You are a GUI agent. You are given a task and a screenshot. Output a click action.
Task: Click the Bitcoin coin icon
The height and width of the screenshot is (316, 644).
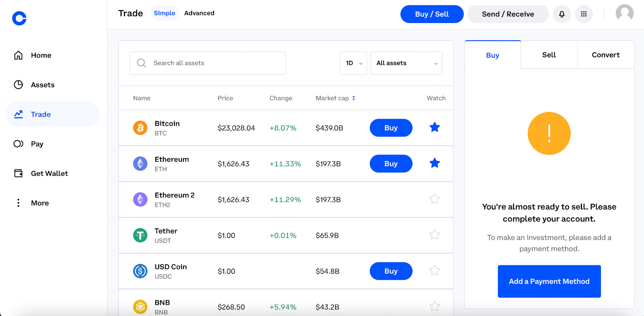[x=140, y=128]
